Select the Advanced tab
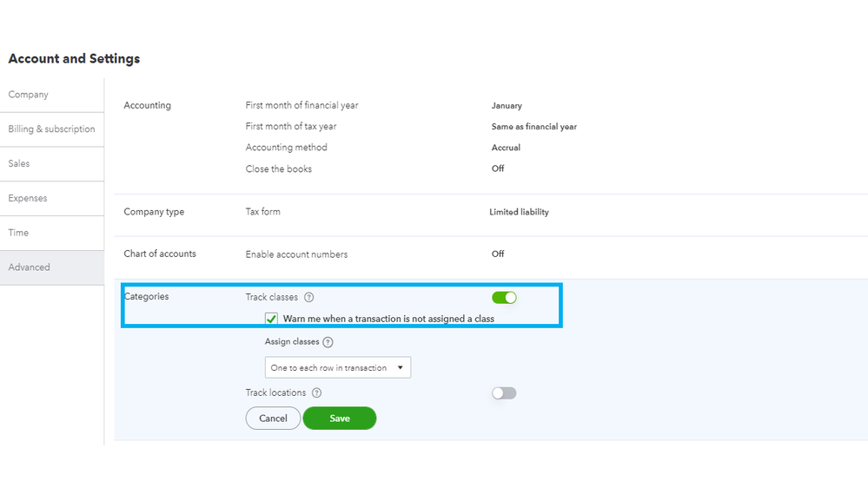Screen dimensions: 868x488 coord(30,267)
